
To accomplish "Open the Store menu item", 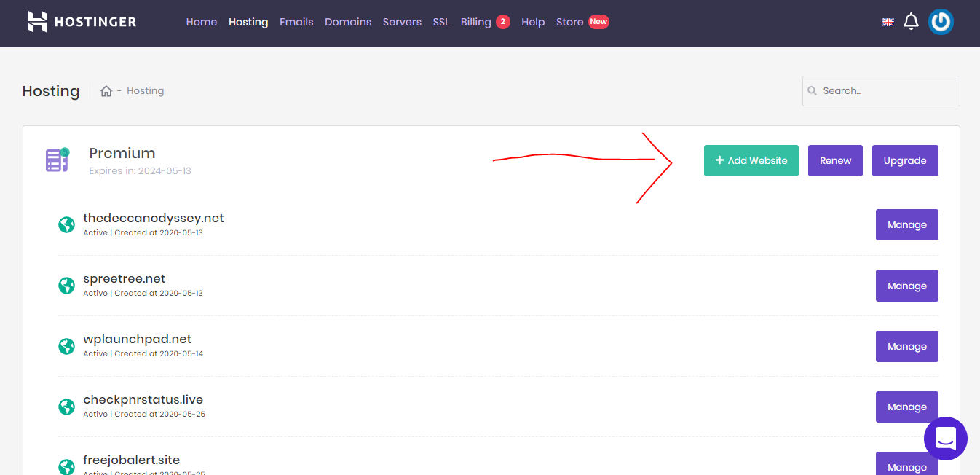I will click(x=582, y=22).
